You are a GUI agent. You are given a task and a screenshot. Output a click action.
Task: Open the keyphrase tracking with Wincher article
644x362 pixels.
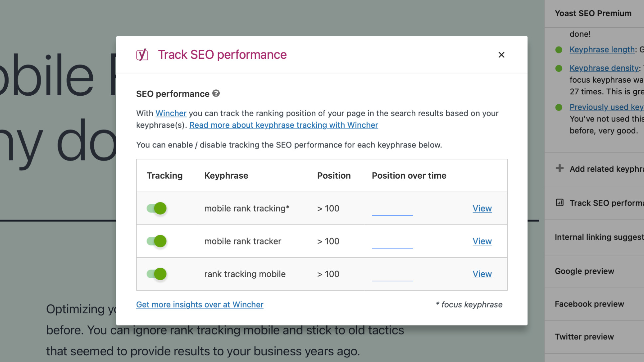pyautogui.click(x=283, y=125)
